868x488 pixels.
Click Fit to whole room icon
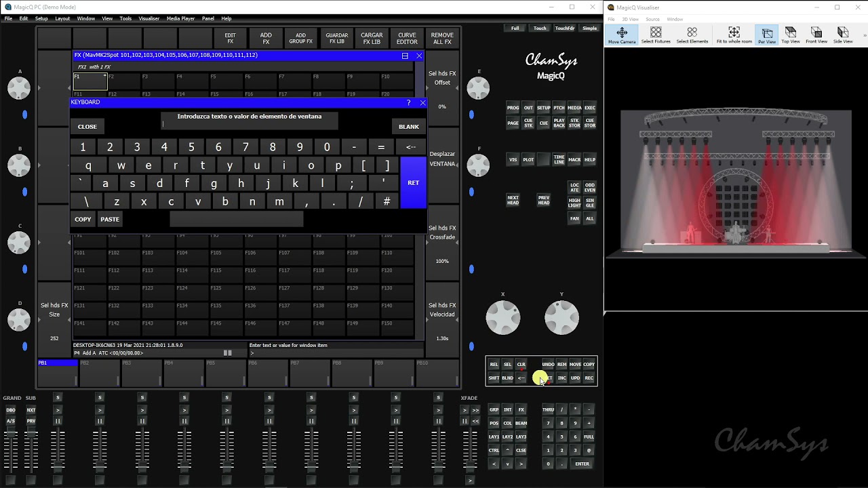(x=734, y=35)
